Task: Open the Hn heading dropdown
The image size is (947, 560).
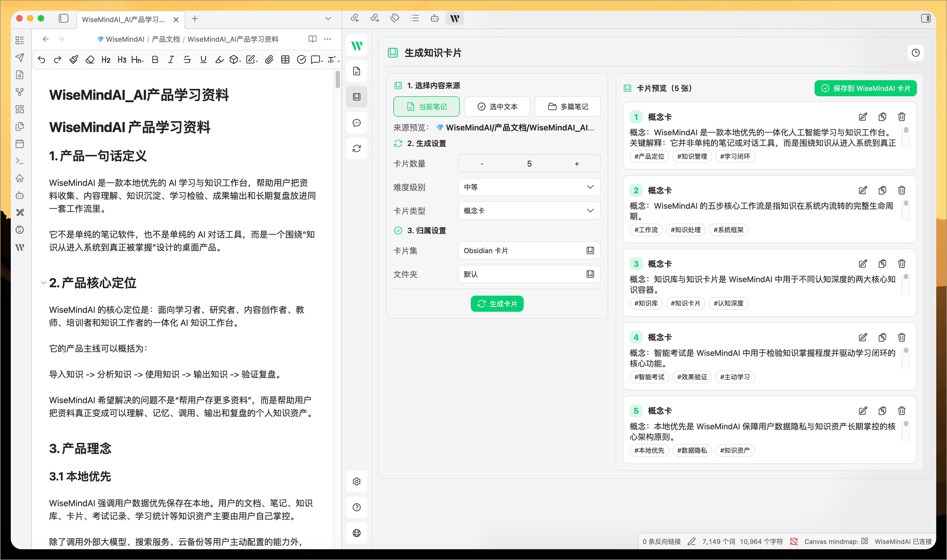Action: 138,60
